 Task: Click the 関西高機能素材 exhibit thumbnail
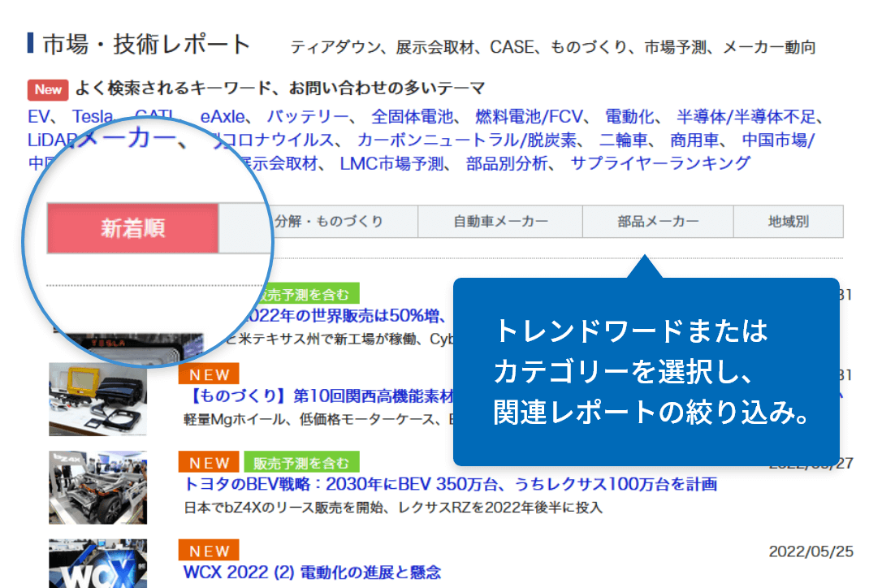[97, 400]
